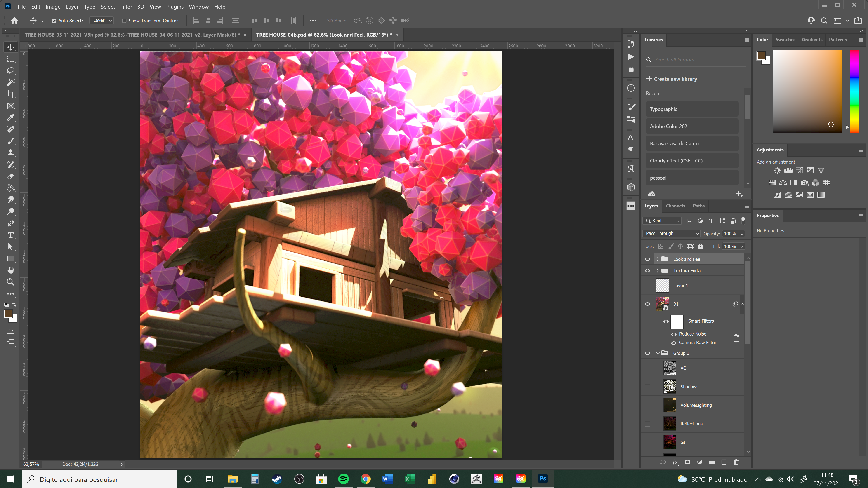Add a Brightness/Contrast adjustment
The width and height of the screenshot is (868, 488).
[x=777, y=170]
